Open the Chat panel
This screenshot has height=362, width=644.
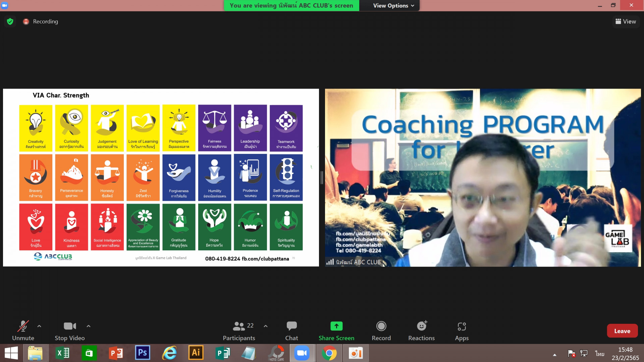(x=291, y=331)
